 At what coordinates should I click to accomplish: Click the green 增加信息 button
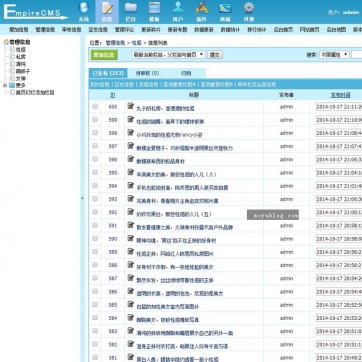(104, 55)
